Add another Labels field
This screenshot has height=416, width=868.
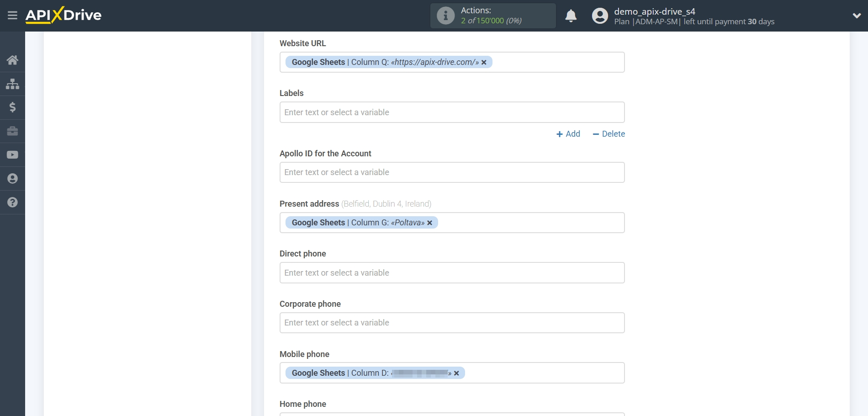tap(568, 133)
